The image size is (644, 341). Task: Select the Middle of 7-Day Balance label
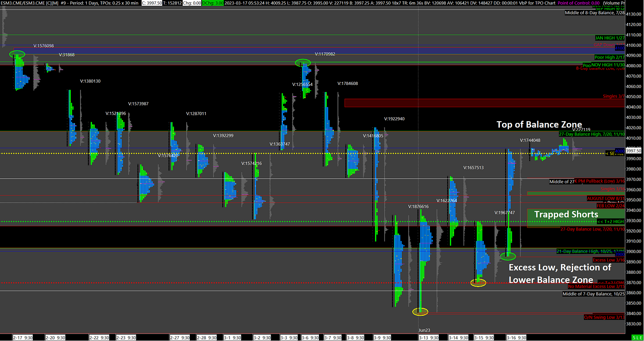(x=594, y=294)
